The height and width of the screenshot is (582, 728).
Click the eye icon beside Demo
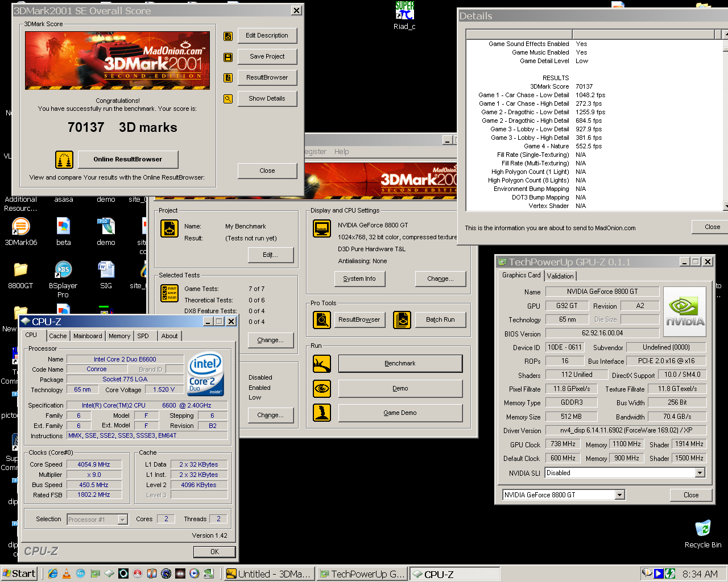tap(322, 389)
